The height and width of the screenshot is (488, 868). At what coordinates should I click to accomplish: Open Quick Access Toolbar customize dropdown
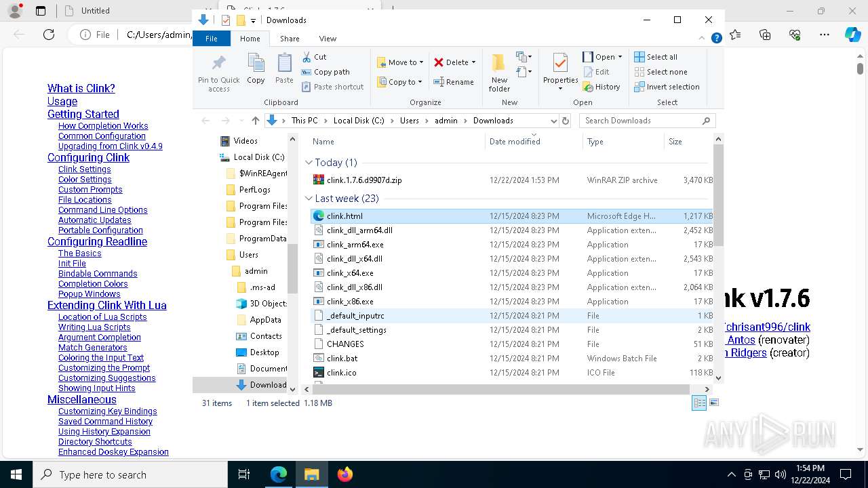coord(253,20)
